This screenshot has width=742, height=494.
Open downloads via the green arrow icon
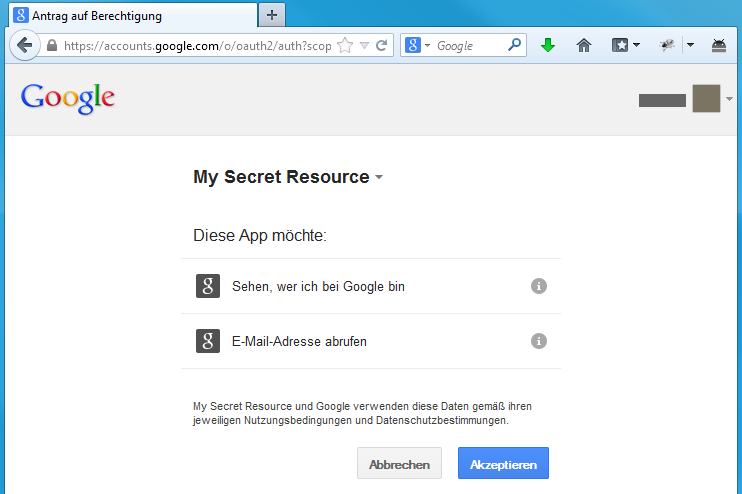click(x=548, y=45)
